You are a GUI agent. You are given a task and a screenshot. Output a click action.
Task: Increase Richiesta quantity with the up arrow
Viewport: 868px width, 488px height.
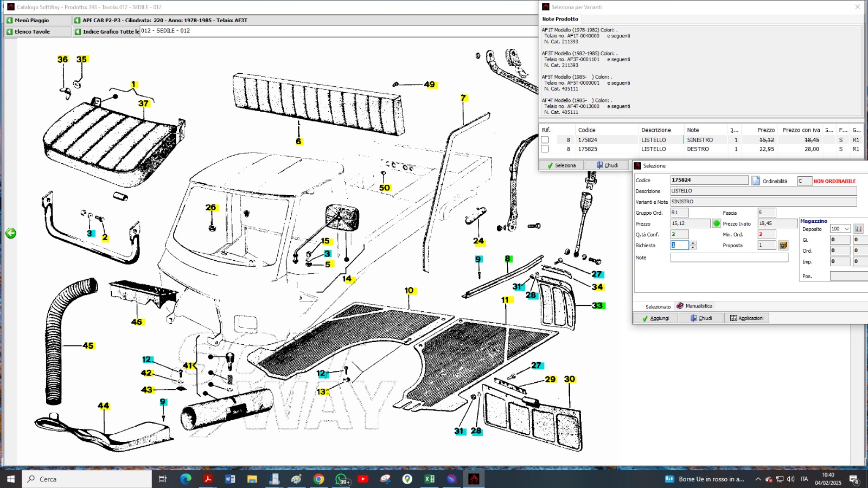(693, 243)
